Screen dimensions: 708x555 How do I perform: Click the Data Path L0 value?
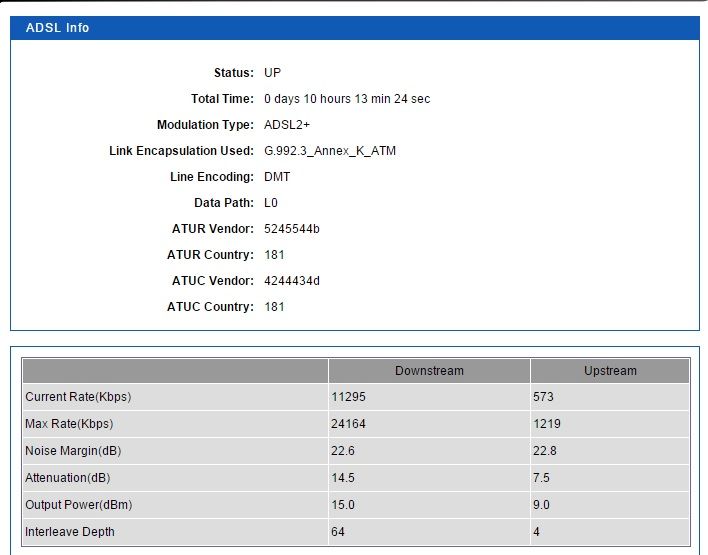point(271,203)
